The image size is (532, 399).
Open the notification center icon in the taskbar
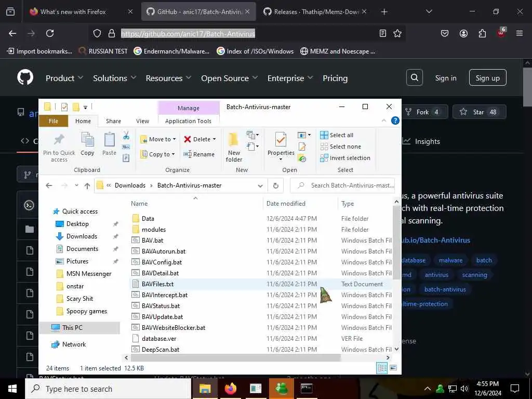pos(515,389)
